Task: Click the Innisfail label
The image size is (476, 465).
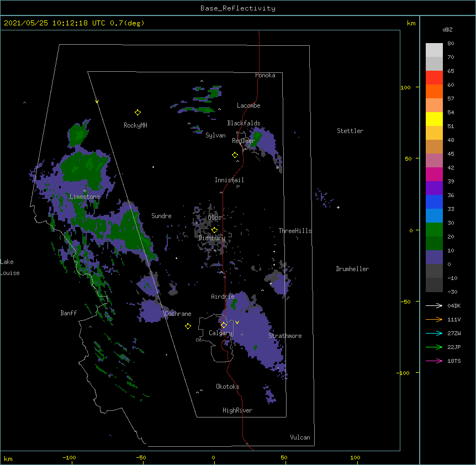Action: [229, 180]
